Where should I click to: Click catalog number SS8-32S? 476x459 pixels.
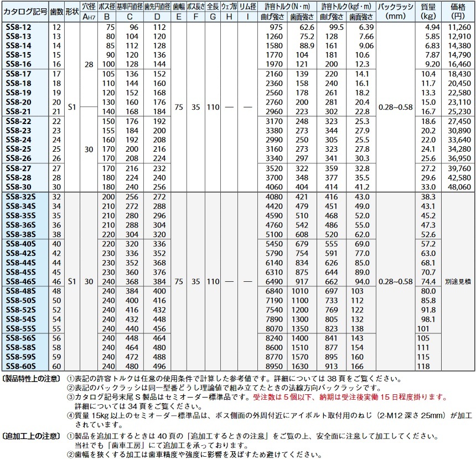20,197
